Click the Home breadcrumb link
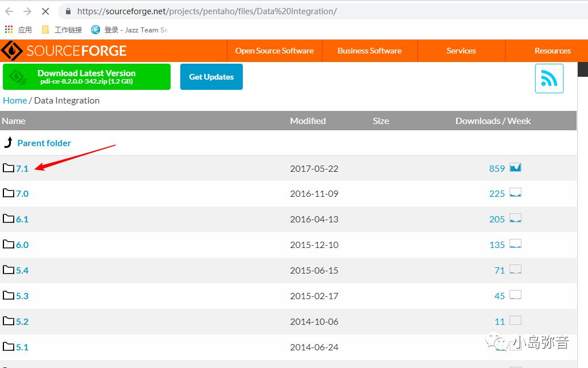588x368 pixels. (15, 100)
